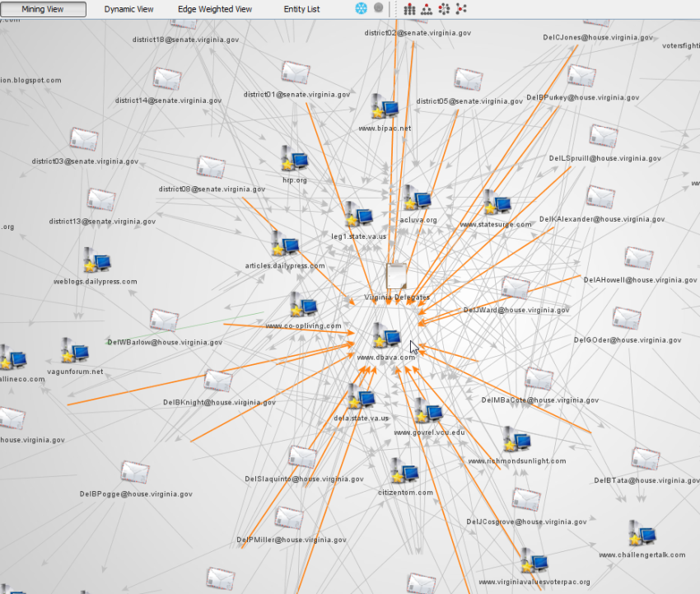Select the leg1.state.va.us website icon
The image size is (700, 594).
[x=358, y=214]
